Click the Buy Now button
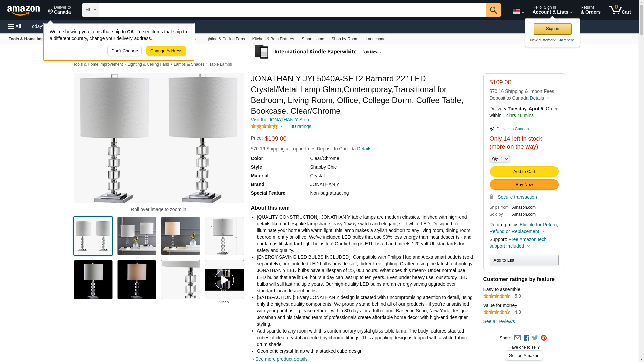The image size is (644, 362). click(524, 185)
